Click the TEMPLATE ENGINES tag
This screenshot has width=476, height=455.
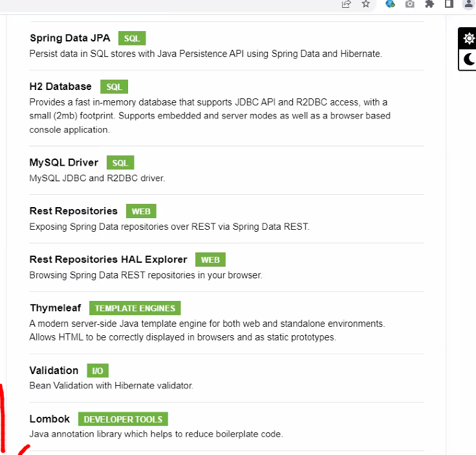pos(135,308)
